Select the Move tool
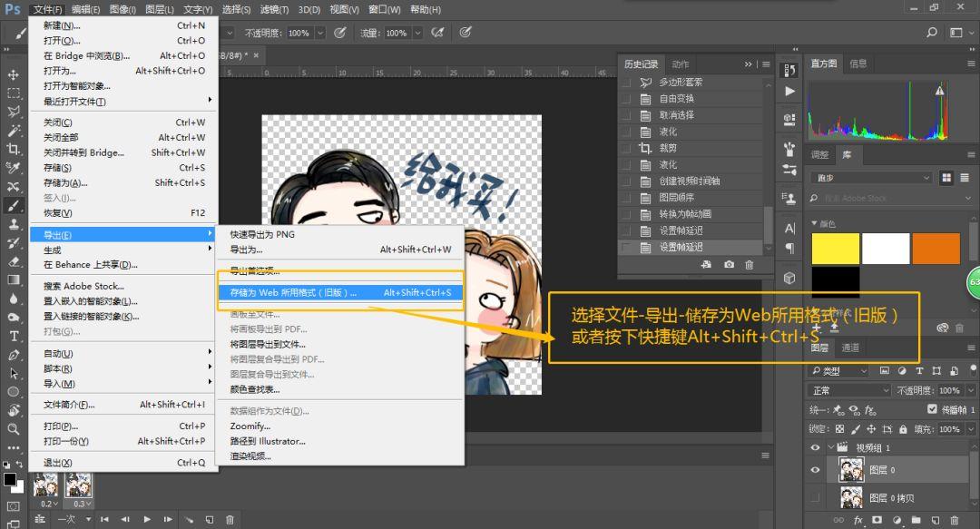The height and width of the screenshot is (529, 980). coord(13,75)
